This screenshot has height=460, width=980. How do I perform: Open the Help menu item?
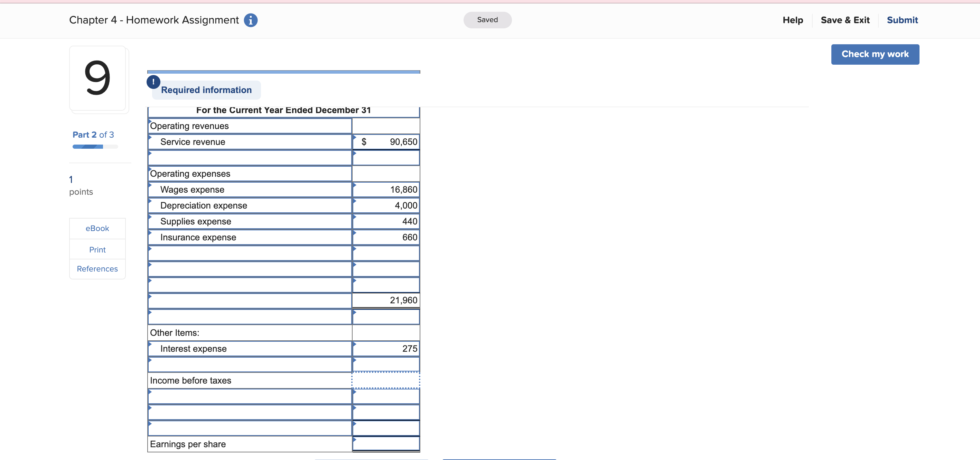(x=792, y=20)
